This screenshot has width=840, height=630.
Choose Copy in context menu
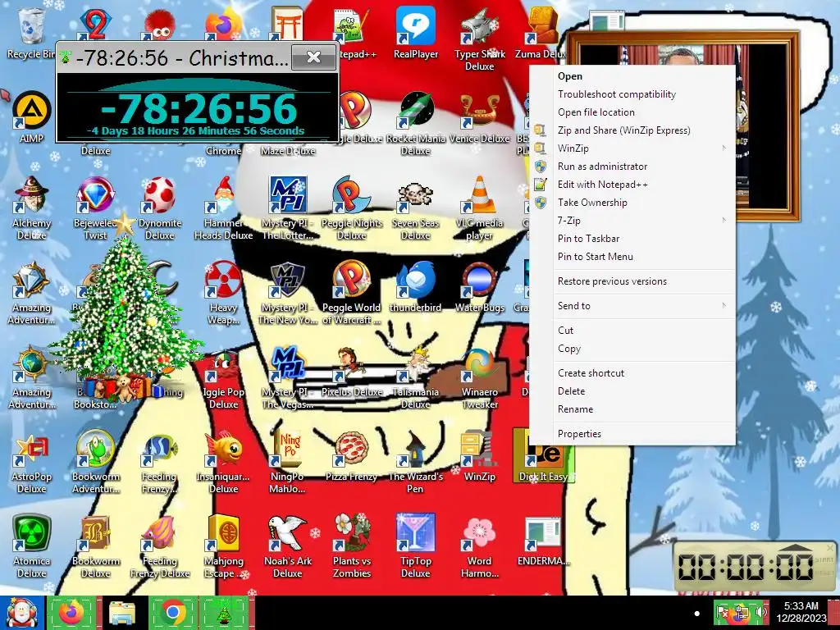pos(632,349)
